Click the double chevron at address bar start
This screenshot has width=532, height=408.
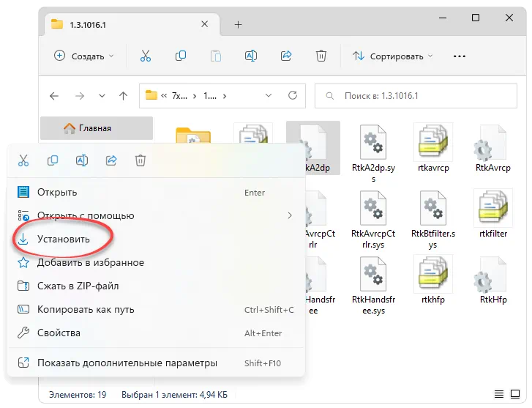pos(164,96)
